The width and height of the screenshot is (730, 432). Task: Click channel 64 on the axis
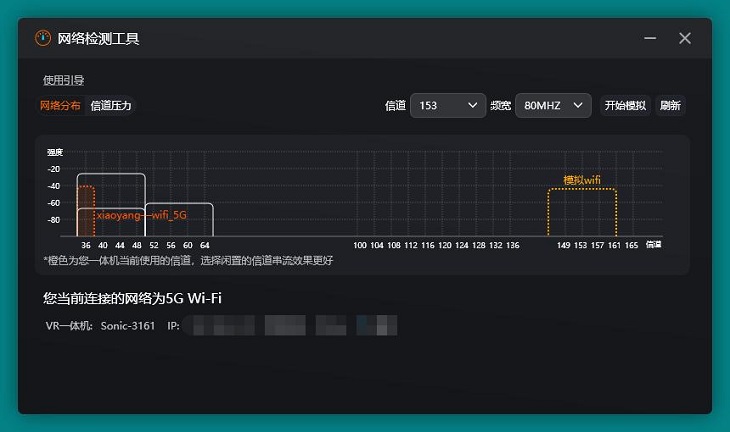point(204,245)
